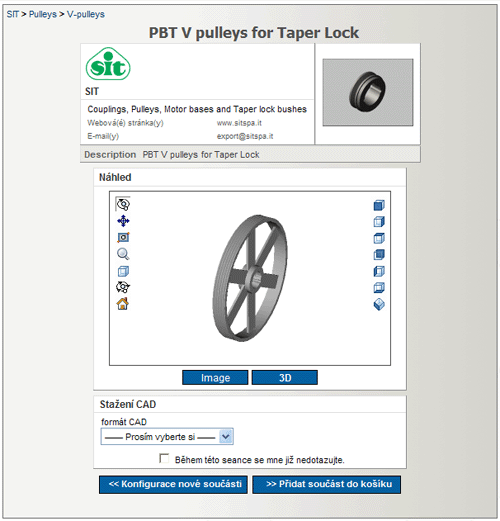Select the pan (four-arrow move) tool
This screenshot has width=500, height=521.
tap(123, 221)
